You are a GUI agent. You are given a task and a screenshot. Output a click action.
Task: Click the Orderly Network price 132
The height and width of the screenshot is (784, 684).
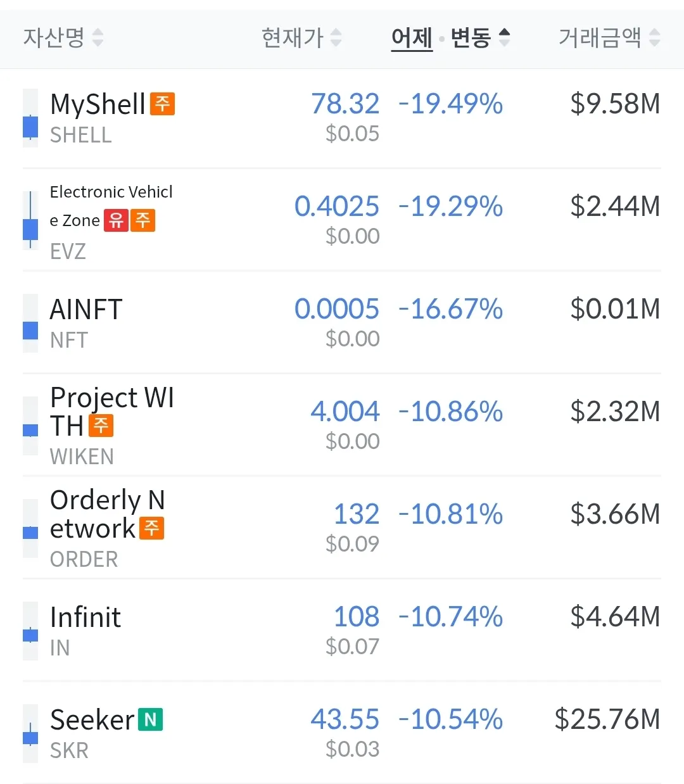point(357,514)
